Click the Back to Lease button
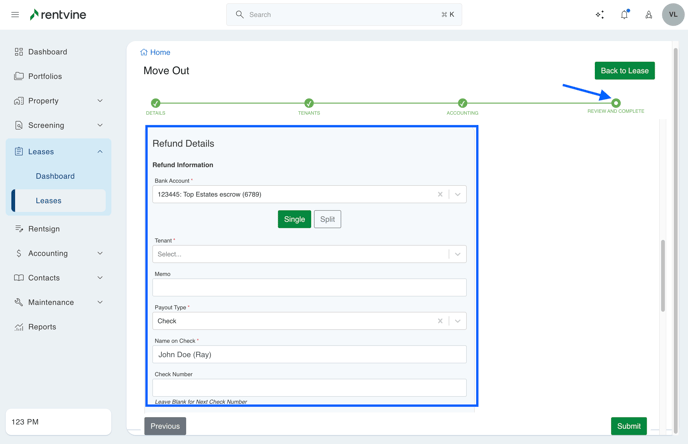This screenshot has width=688, height=444. (x=624, y=71)
